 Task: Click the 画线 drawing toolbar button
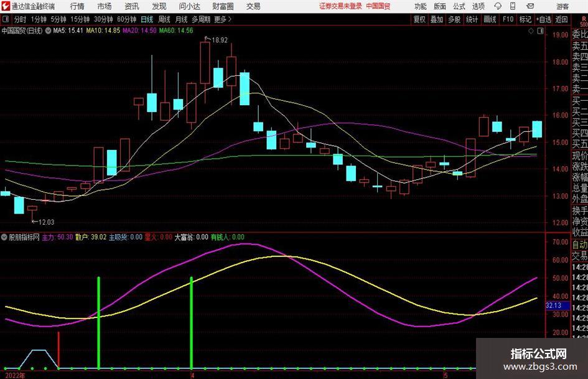(x=490, y=19)
